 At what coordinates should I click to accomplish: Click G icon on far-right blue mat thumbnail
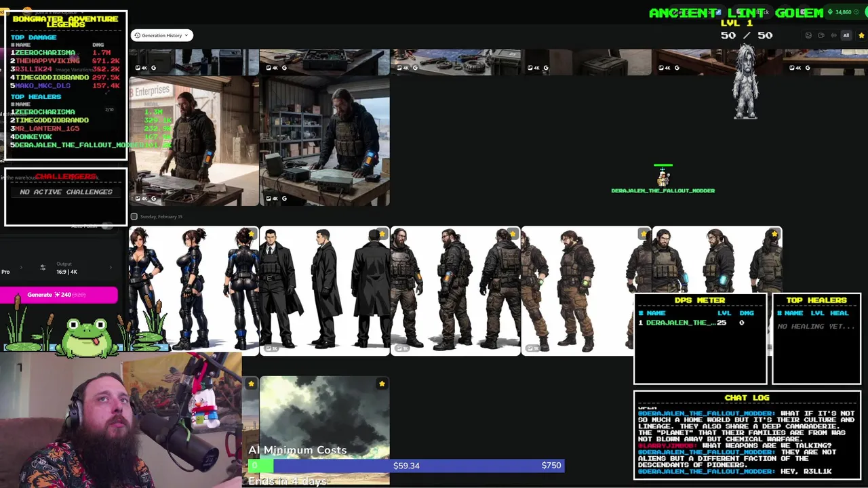coord(808,68)
